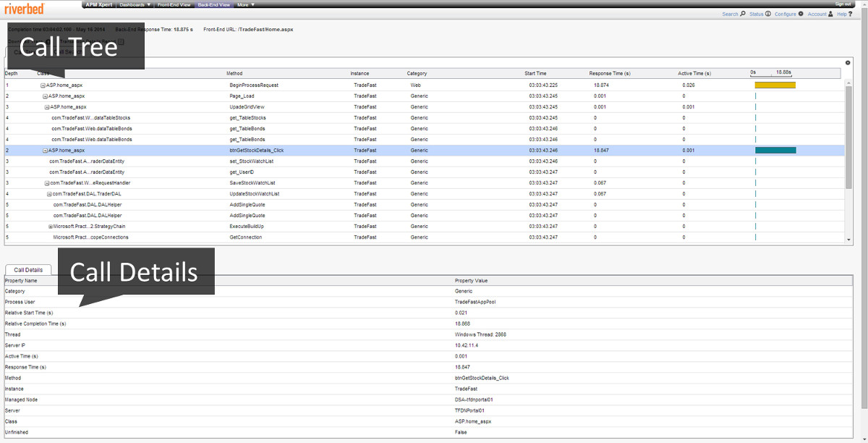Click call tree scrollbar up arrow
The width and height of the screenshot is (868, 443).
pyautogui.click(x=848, y=82)
